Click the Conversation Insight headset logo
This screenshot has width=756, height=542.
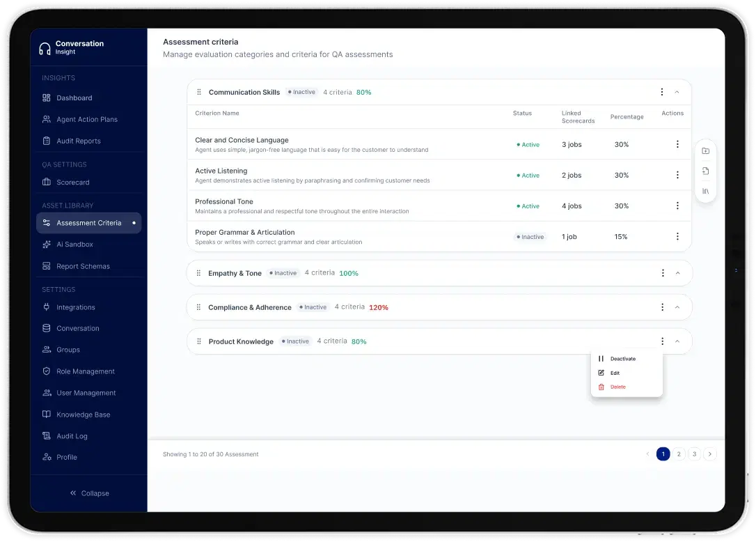[45, 48]
